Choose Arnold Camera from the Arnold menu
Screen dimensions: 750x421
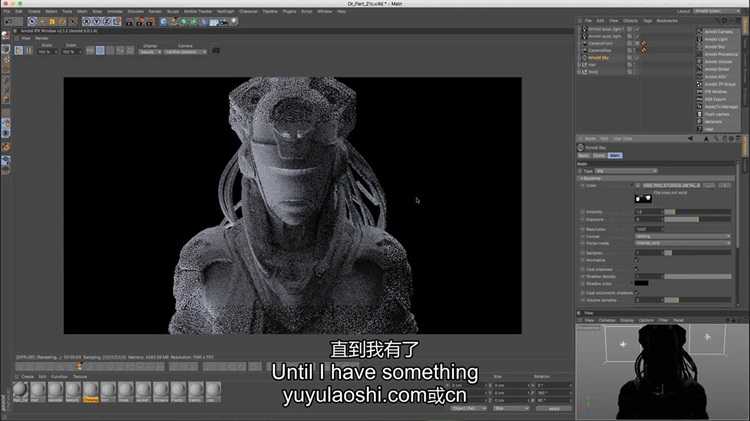(718, 32)
